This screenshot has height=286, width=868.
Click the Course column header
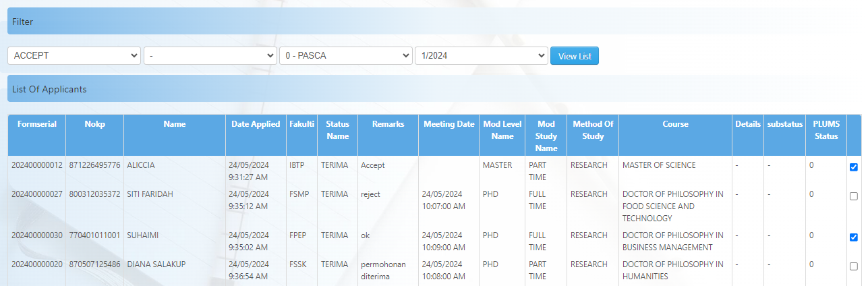675,124
